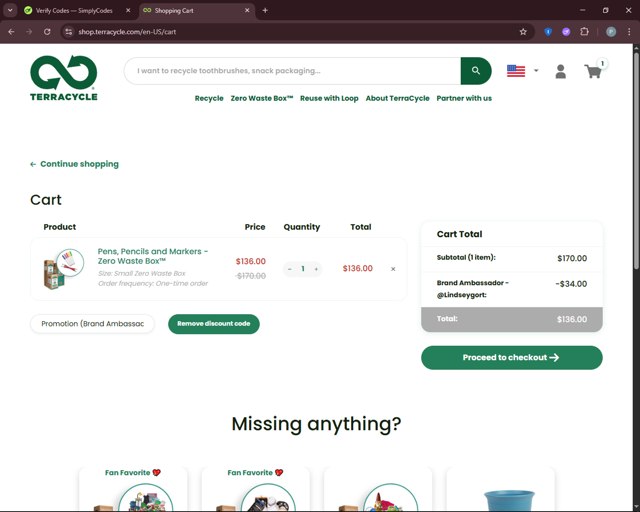Click the US flag country selector

(x=516, y=71)
